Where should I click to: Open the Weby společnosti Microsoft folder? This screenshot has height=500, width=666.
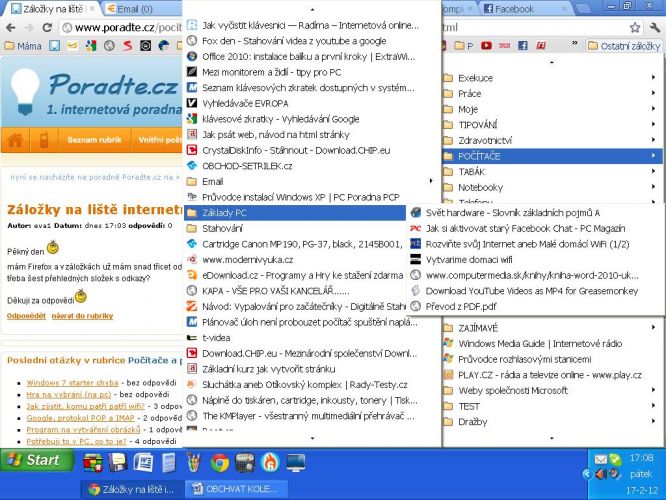[552, 390]
